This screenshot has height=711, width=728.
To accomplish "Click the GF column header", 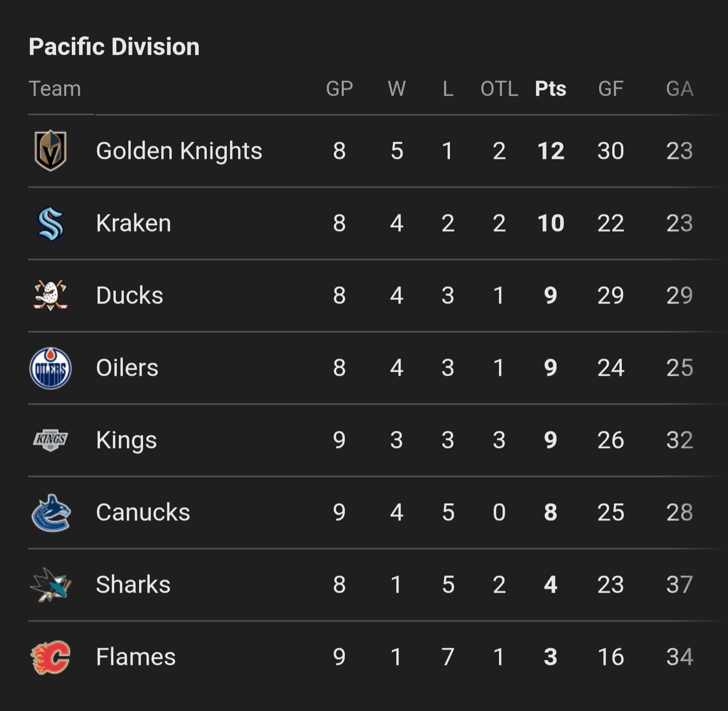I will (610, 89).
